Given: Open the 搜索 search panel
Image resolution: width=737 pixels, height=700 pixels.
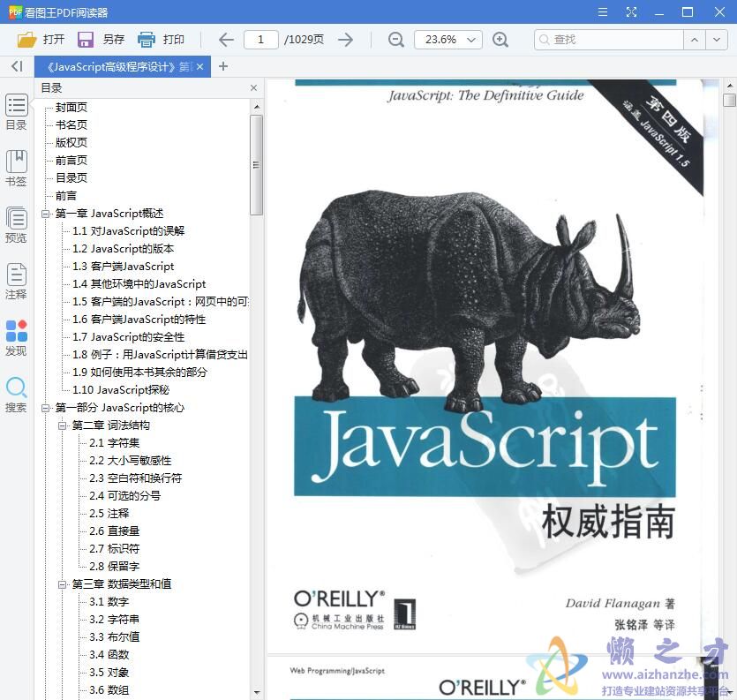Looking at the screenshot, I should (16, 391).
